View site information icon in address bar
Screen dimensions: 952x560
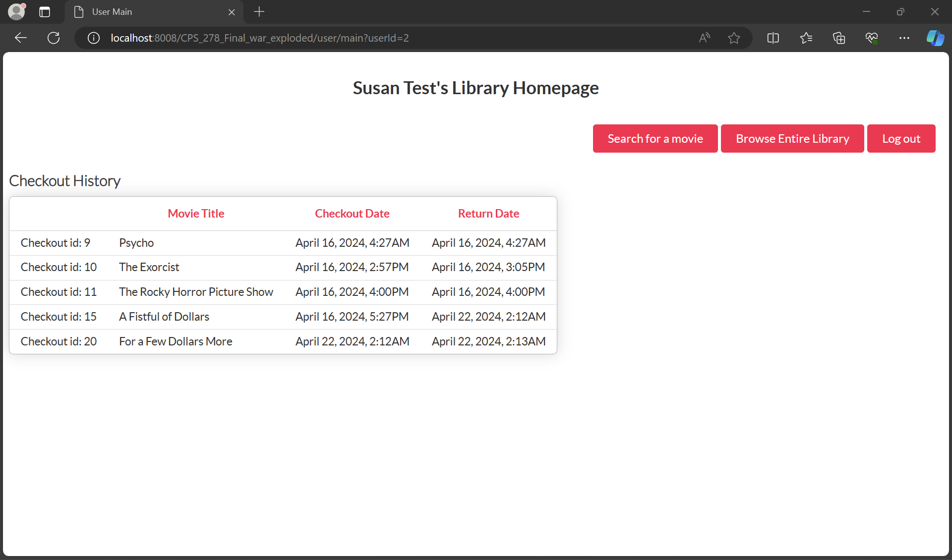coord(94,38)
